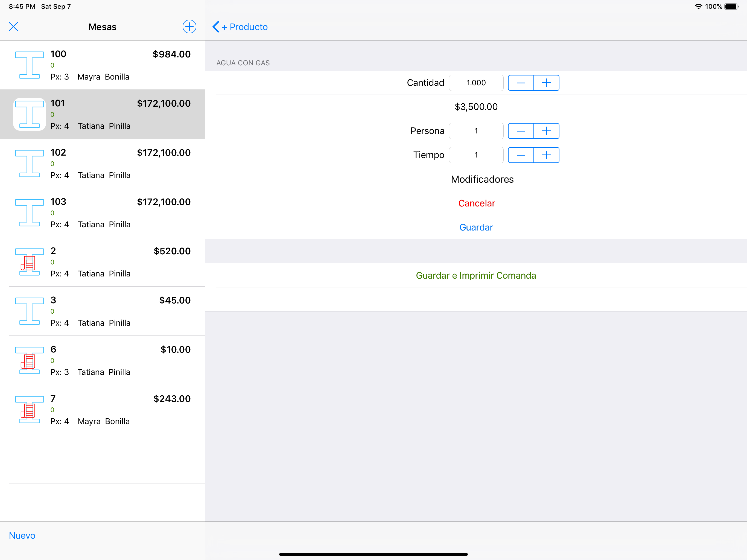Screen dimensions: 747x560
Task: Decrease Cantidad with minus button
Action: [521, 83]
